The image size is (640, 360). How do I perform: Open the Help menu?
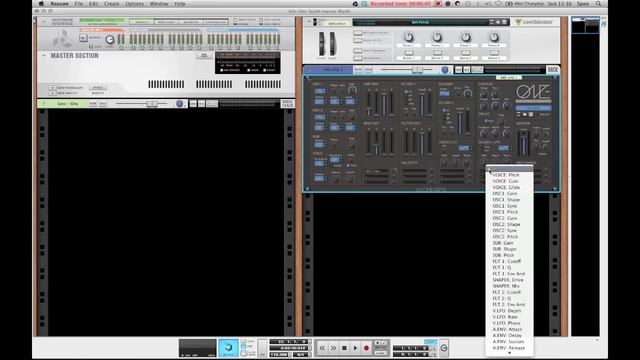tap(180, 4)
